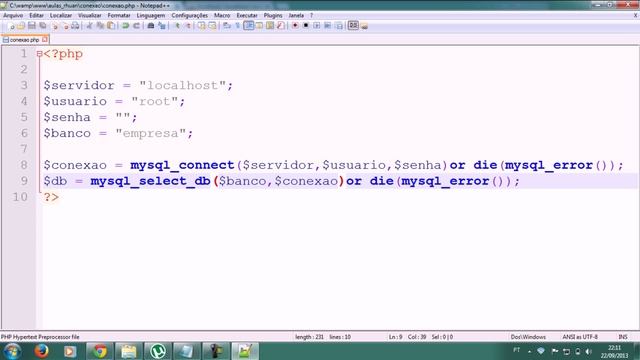Click the function list toolbar icon
Image resolution: width=640 pixels, height=360 pixels.
(280, 26)
